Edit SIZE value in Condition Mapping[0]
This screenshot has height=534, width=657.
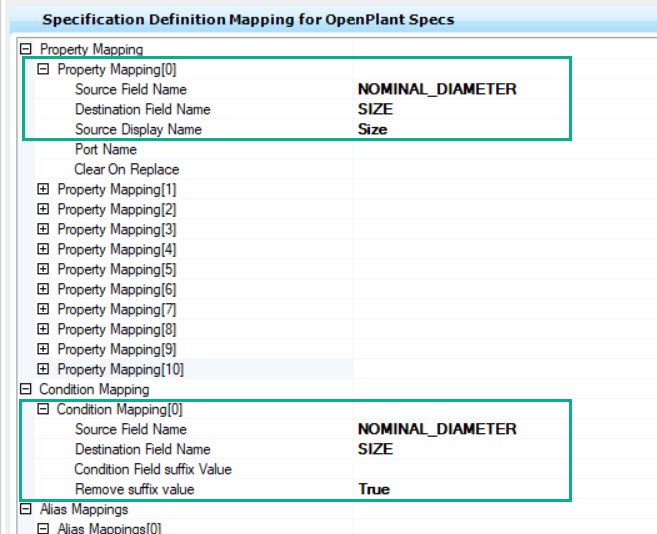pyautogui.click(x=375, y=449)
